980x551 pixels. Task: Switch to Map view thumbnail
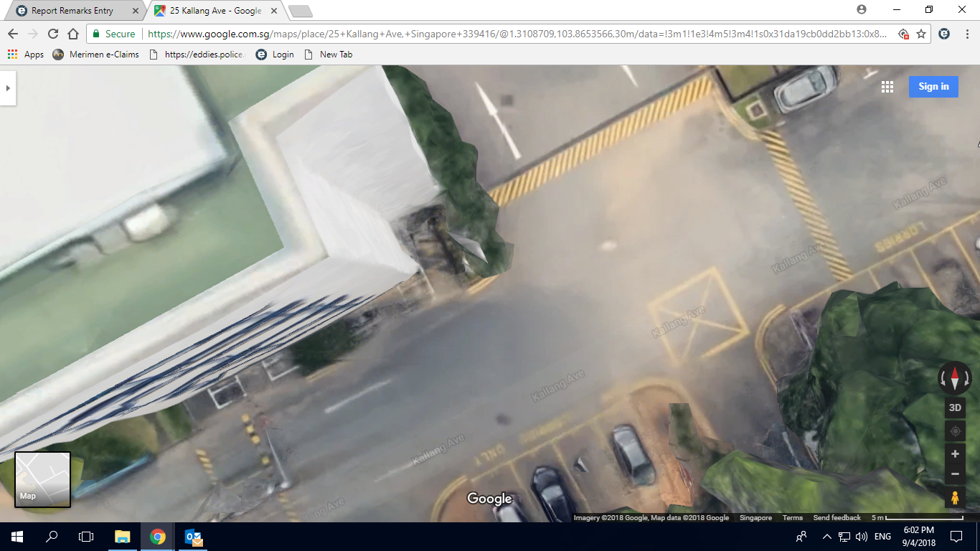tap(42, 479)
